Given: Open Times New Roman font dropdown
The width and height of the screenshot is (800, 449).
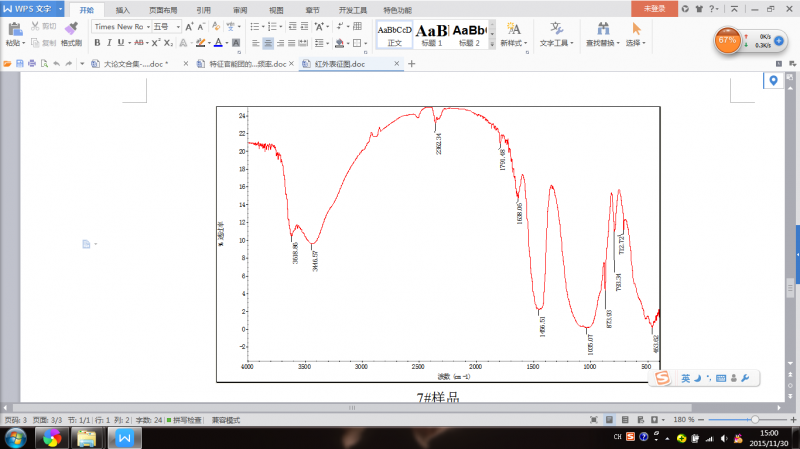Looking at the screenshot, I should point(148,27).
